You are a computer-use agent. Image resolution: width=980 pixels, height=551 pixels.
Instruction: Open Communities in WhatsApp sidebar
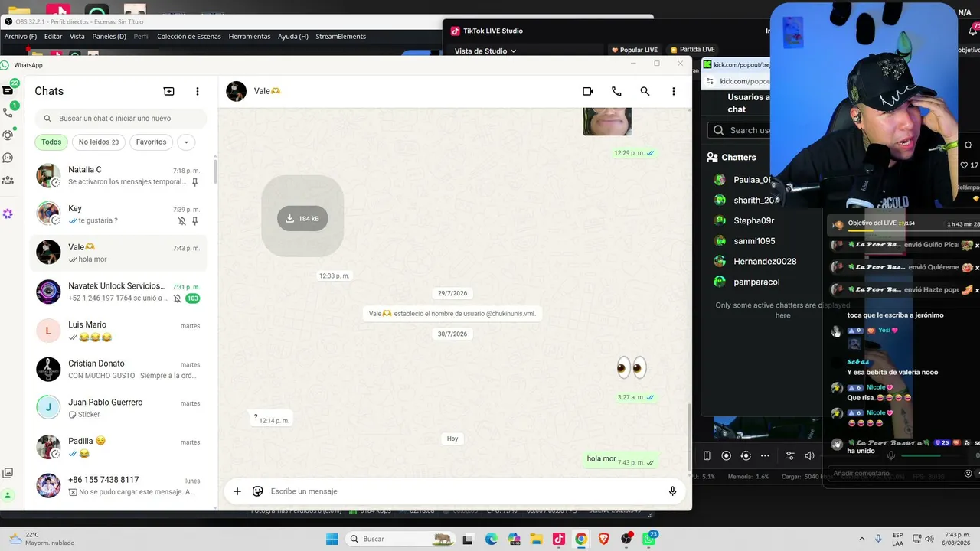(x=8, y=180)
